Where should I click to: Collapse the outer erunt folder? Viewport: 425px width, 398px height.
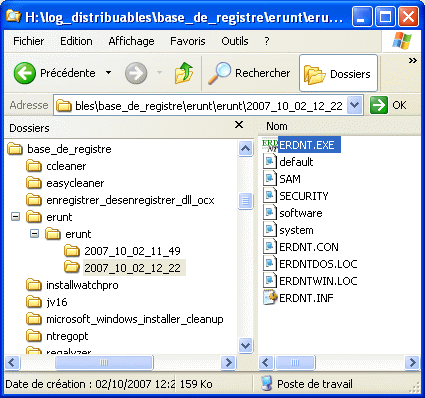[x=15, y=217]
